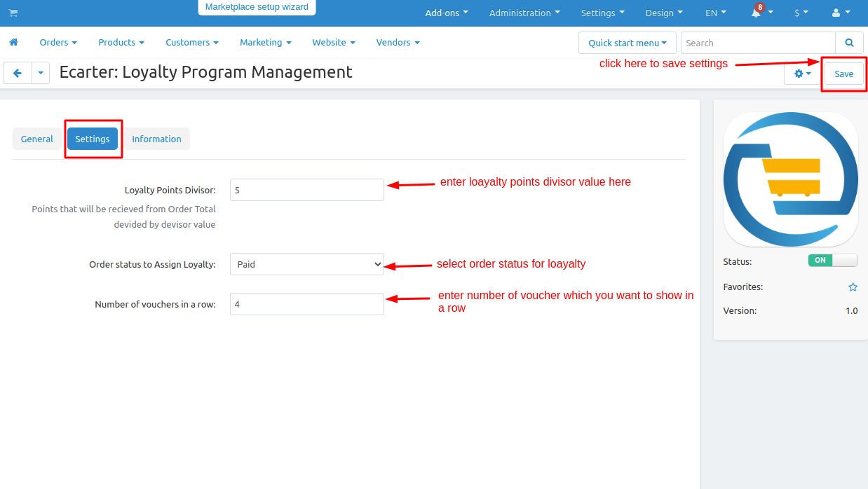Open the Administration menu
Image resolution: width=868 pixels, height=489 pixels.
(x=524, y=13)
